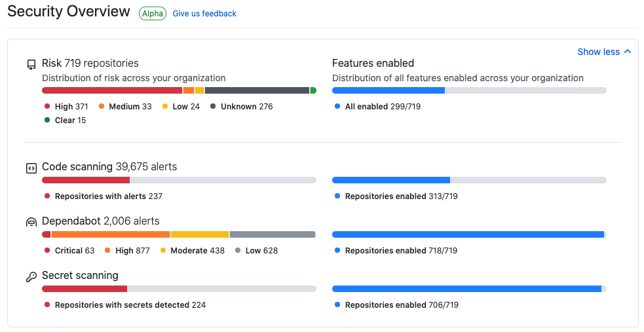Click the dark gray Unknown risk segment
The height and width of the screenshot is (332, 644).
click(x=257, y=90)
